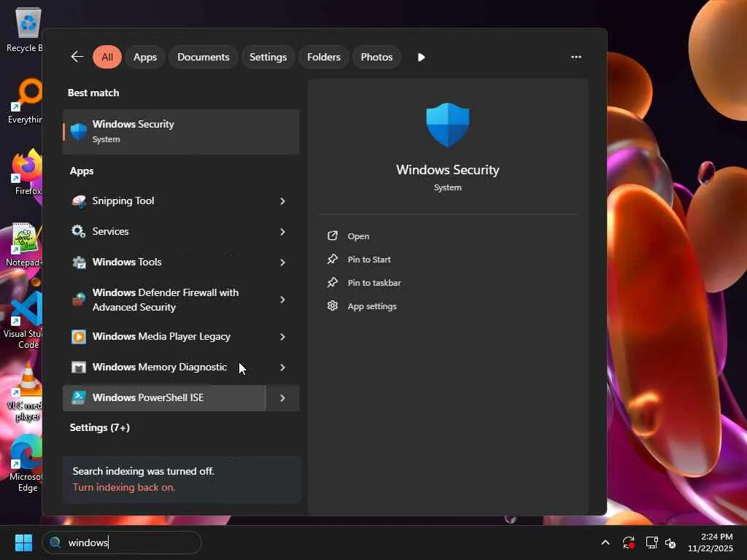Click Windows PowerShell ISE icon
Viewport: 747px width, 560px height.
[79, 397]
